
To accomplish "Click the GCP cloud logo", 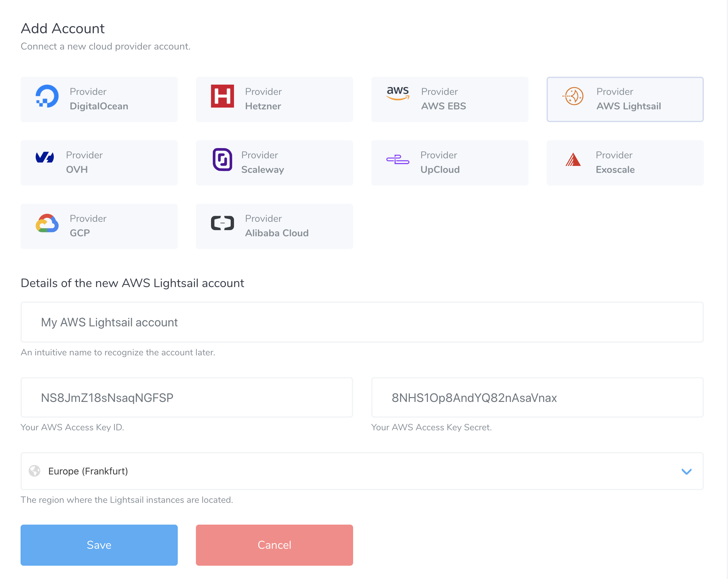I will pyautogui.click(x=47, y=223).
